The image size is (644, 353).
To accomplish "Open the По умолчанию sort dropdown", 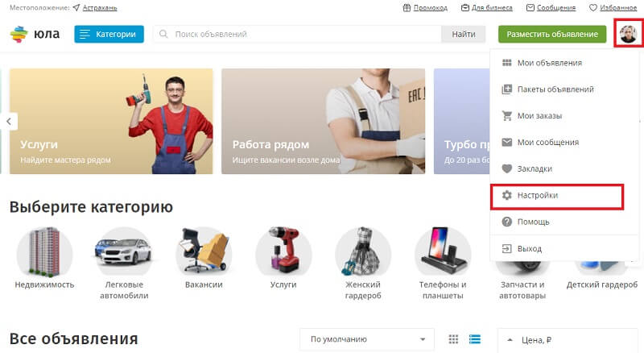I will tap(367, 339).
